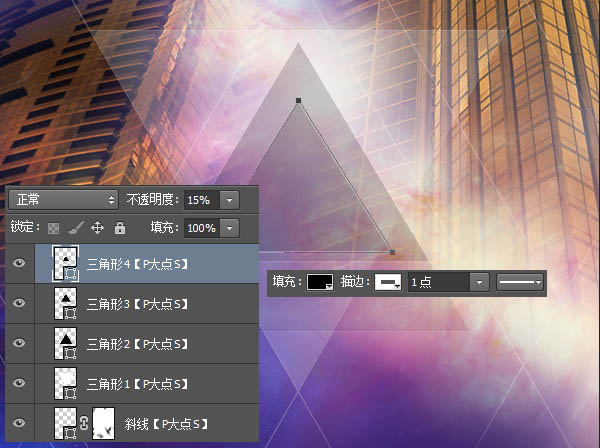Toggle lock image pixels brush icon

[75, 228]
